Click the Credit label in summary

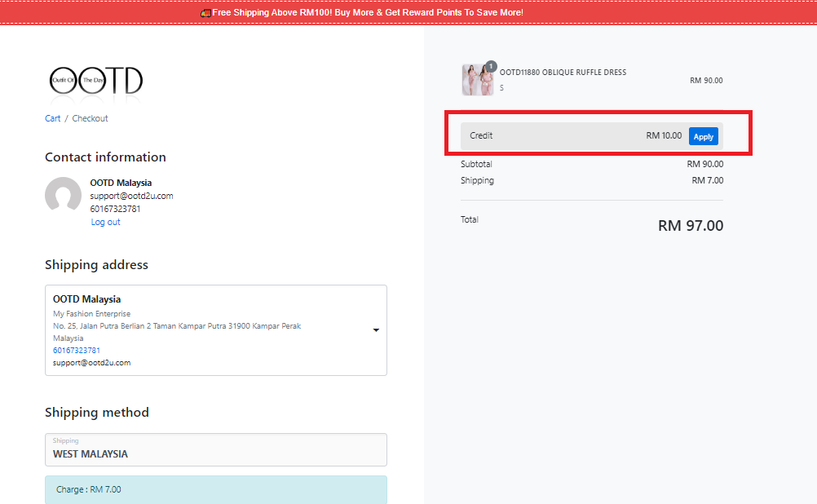click(x=481, y=135)
